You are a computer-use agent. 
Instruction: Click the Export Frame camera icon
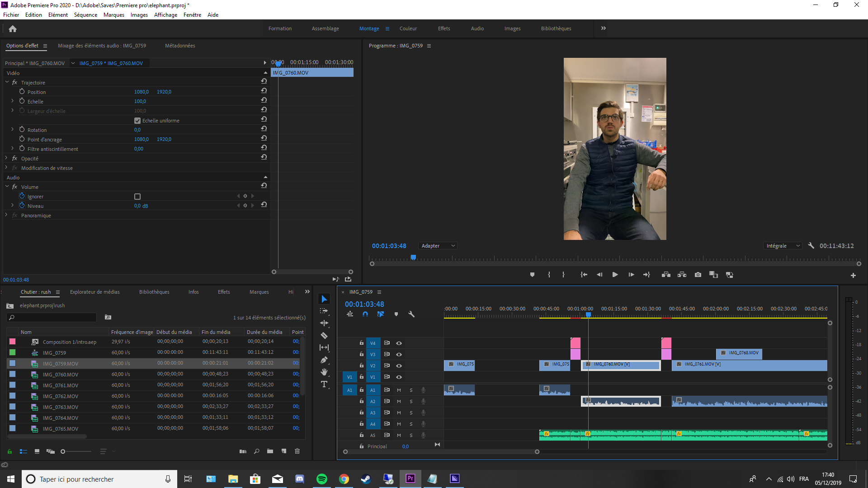698,275
